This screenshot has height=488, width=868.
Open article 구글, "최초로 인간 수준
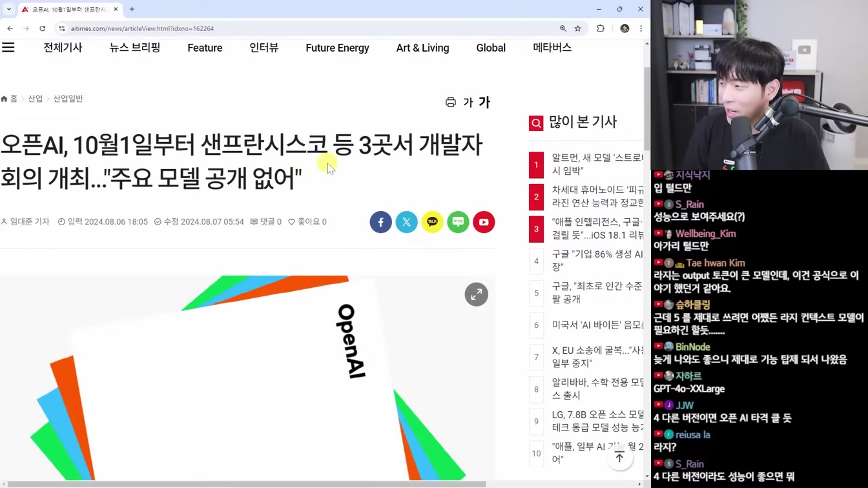[597, 293]
